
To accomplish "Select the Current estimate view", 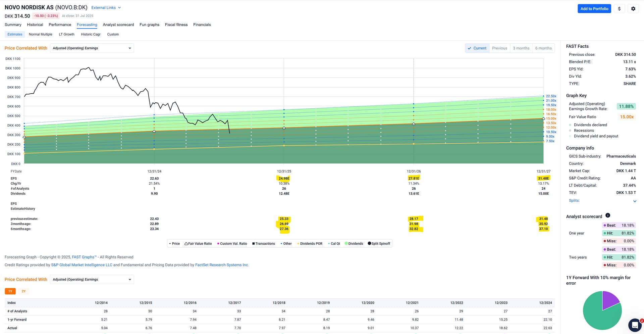I will coord(477,48).
